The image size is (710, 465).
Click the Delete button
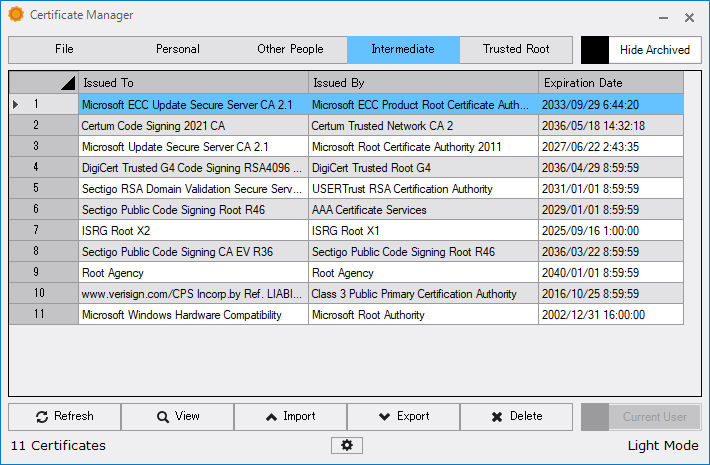(x=516, y=417)
